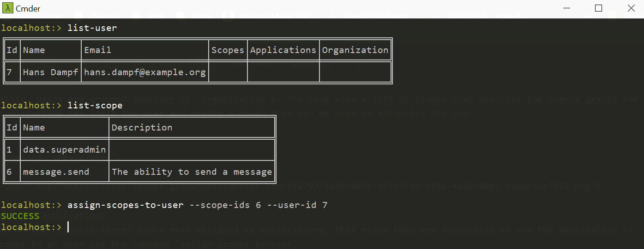Click scope id '1' cell

(x=9, y=150)
